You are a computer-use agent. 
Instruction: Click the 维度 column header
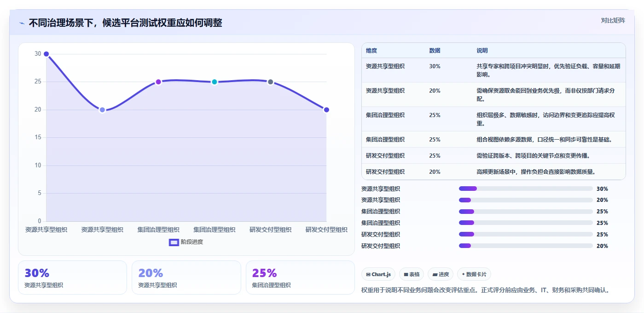371,51
